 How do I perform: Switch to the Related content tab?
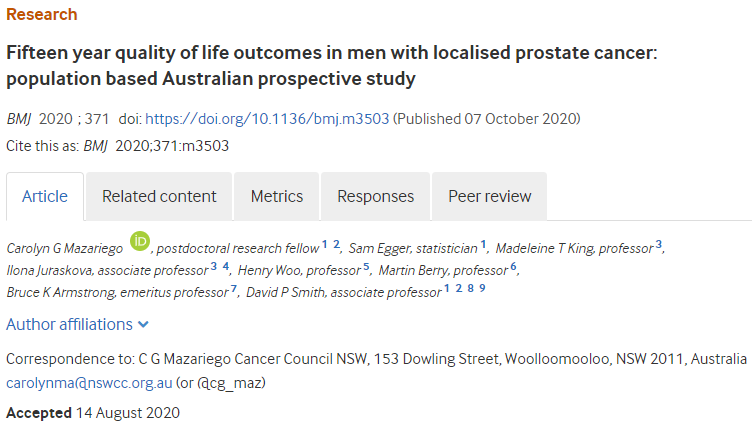tap(159, 197)
